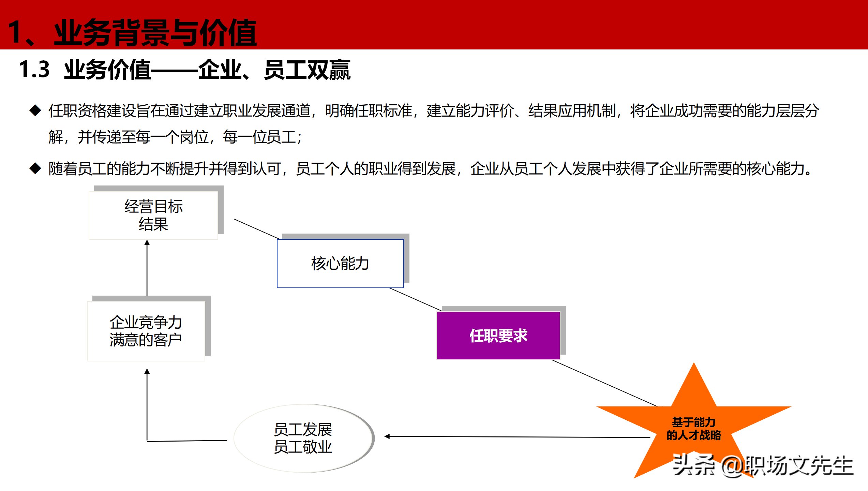Image resolution: width=868 pixels, height=491 pixels.
Task: Expand the 经营目标 结果 box
Action: click(153, 215)
